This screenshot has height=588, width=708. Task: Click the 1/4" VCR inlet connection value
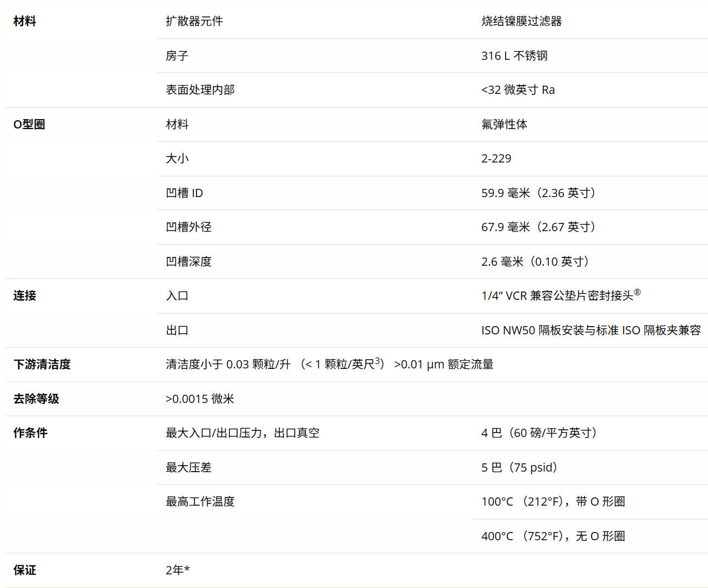[560, 296]
